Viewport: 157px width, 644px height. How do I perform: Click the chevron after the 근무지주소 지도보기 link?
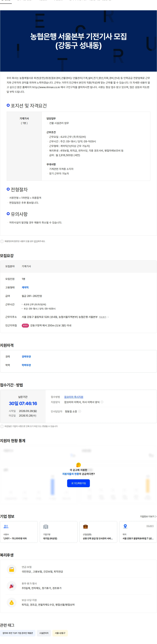click(x=108, y=317)
